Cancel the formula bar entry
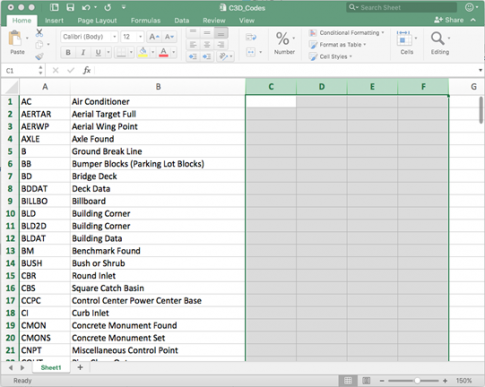 (55, 70)
